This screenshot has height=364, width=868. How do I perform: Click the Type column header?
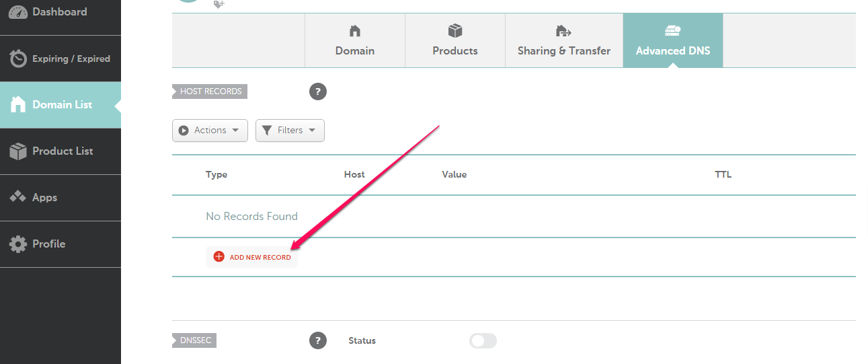tap(216, 174)
